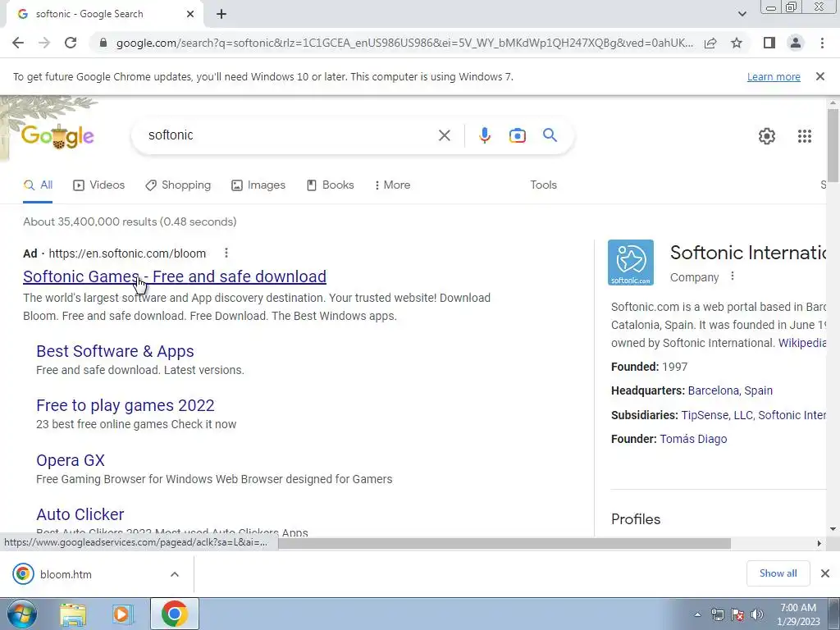The image size is (840, 630).
Task: Click the Google doodle logo
Action: 57,137
